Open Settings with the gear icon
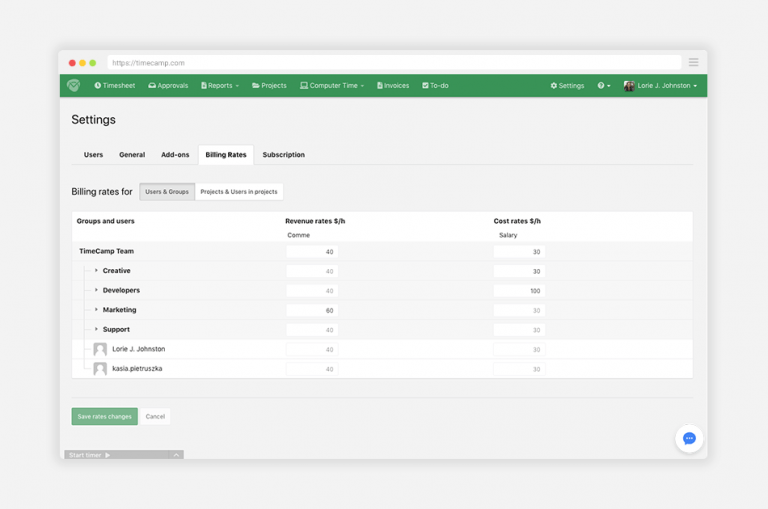This screenshot has height=509, width=768. click(567, 86)
